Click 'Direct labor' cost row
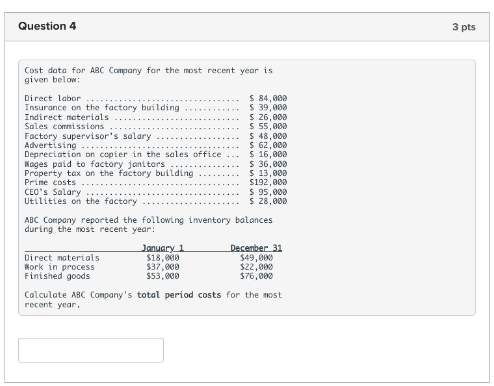 point(156,98)
